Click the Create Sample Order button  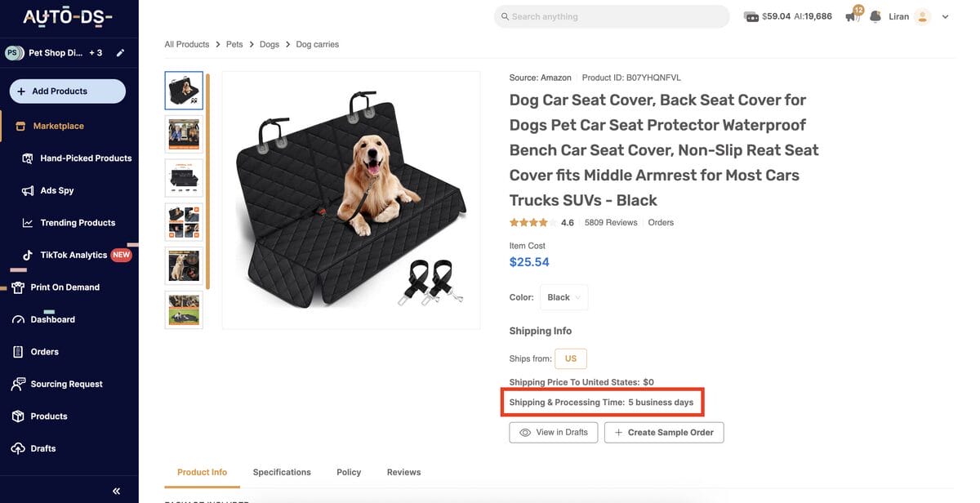[x=664, y=432]
